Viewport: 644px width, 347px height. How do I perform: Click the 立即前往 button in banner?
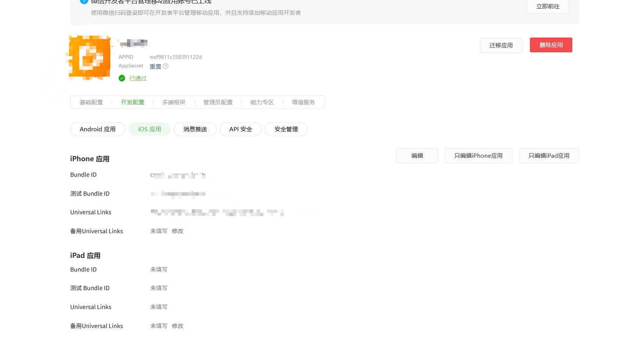548,6
